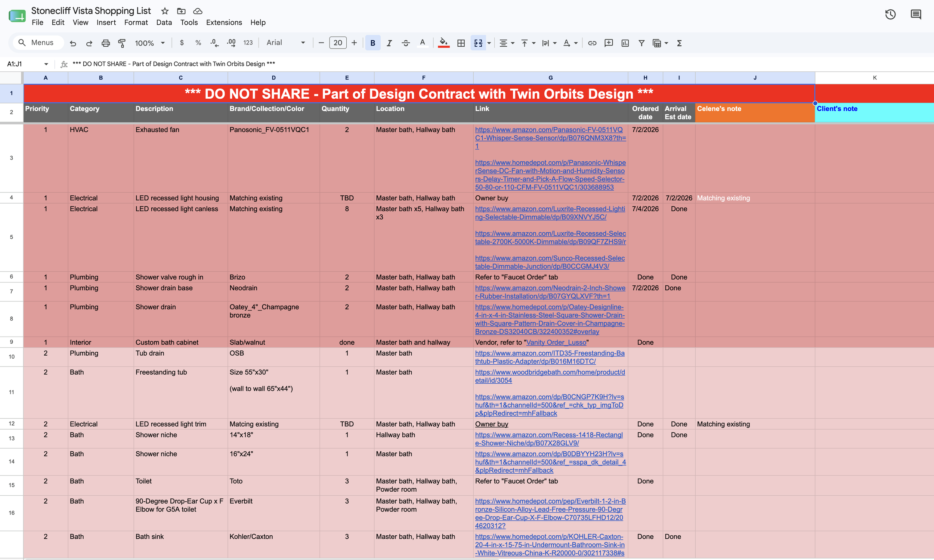Click the print icon
934x560 pixels.
[106, 43]
